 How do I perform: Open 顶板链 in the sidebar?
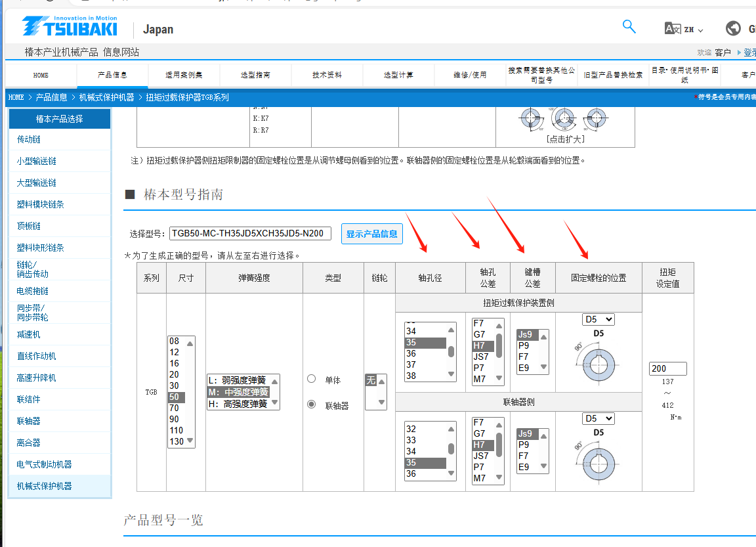pyautogui.click(x=60, y=227)
